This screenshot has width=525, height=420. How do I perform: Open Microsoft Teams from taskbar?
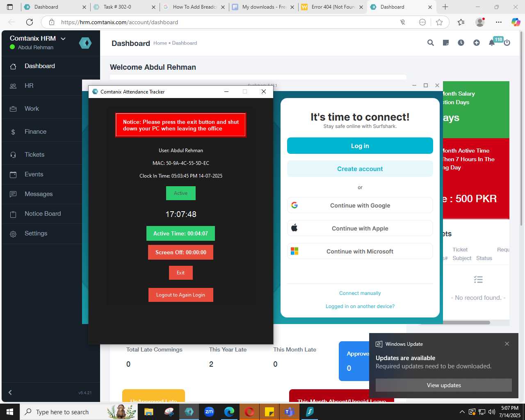290,412
